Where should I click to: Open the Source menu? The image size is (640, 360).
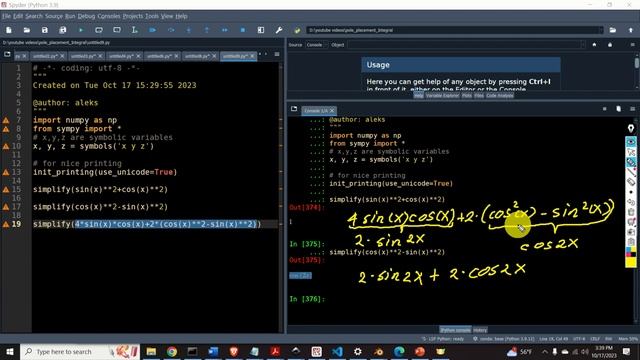pos(54,16)
